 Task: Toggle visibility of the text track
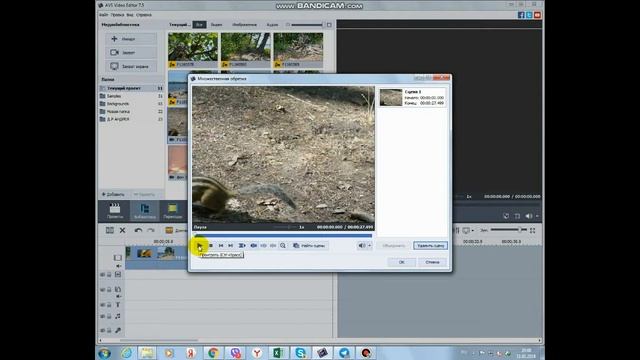tap(102, 305)
